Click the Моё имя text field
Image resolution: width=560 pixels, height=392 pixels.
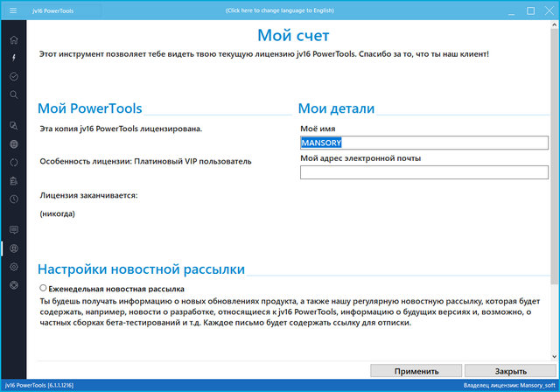pos(423,143)
